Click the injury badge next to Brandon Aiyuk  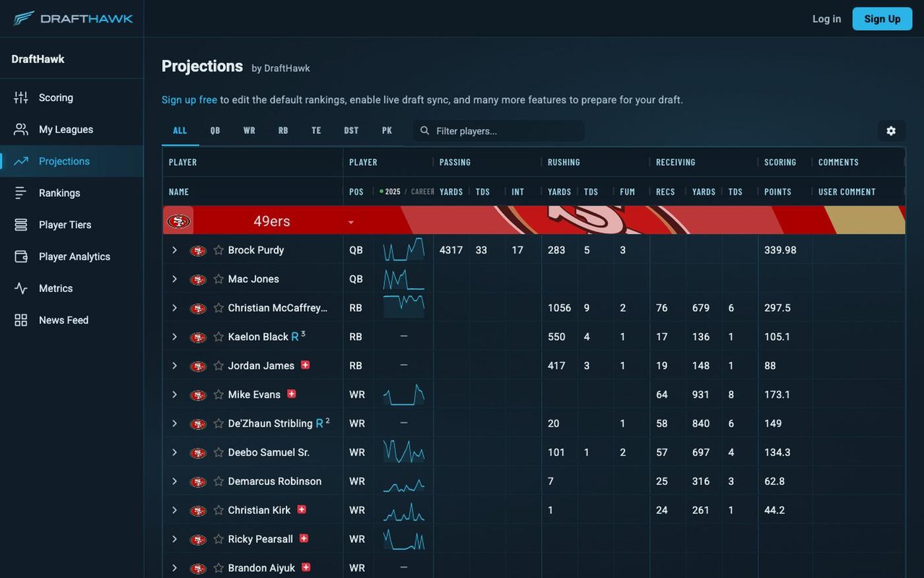[x=306, y=567]
